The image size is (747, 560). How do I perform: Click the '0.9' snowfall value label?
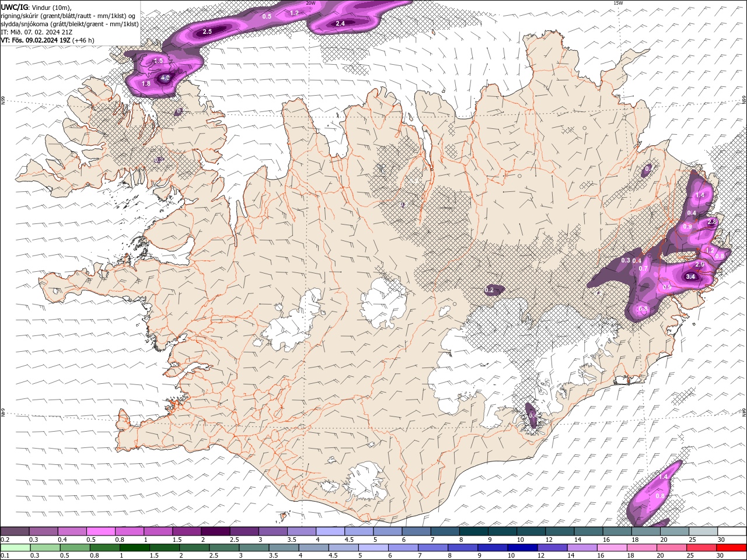click(687, 227)
